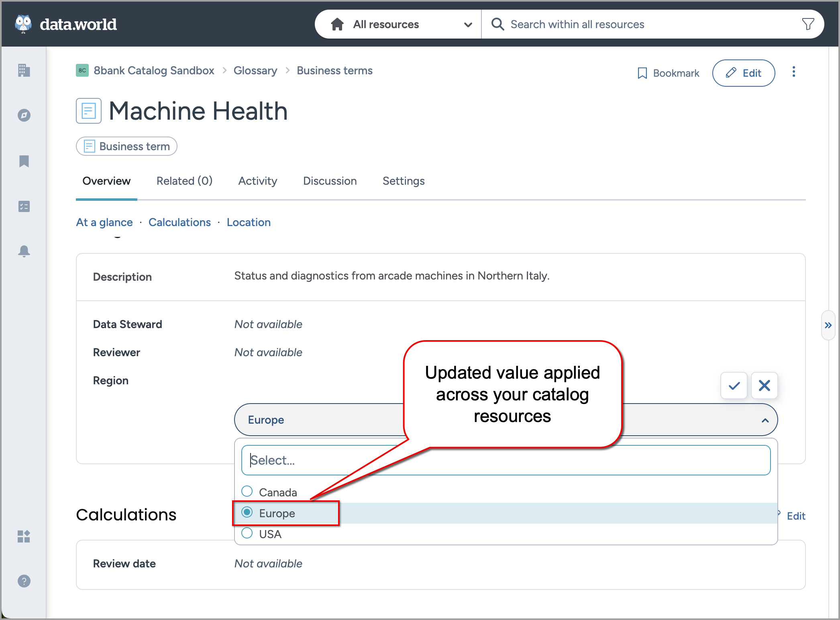Switch to the Overview tab
The width and height of the screenshot is (840, 620).
click(106, 181)
